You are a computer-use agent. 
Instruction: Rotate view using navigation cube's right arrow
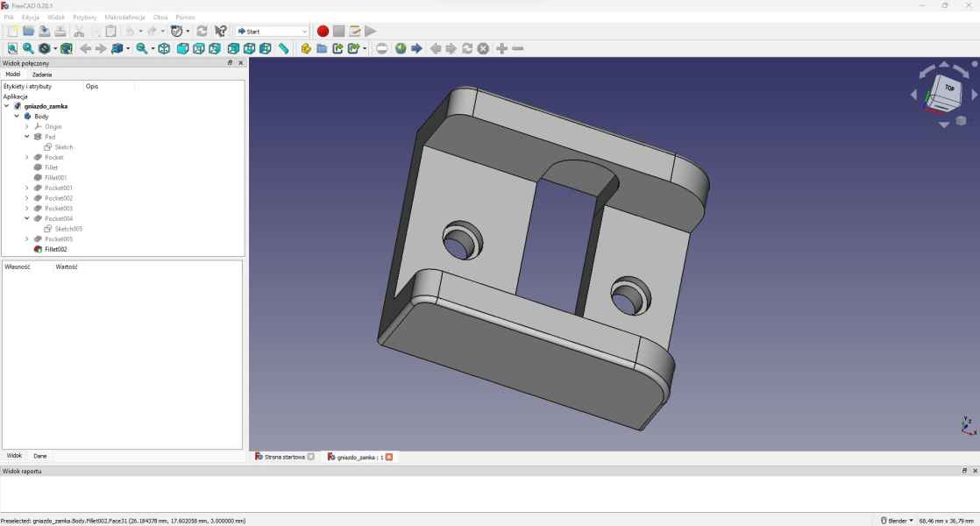click(975, 95)
